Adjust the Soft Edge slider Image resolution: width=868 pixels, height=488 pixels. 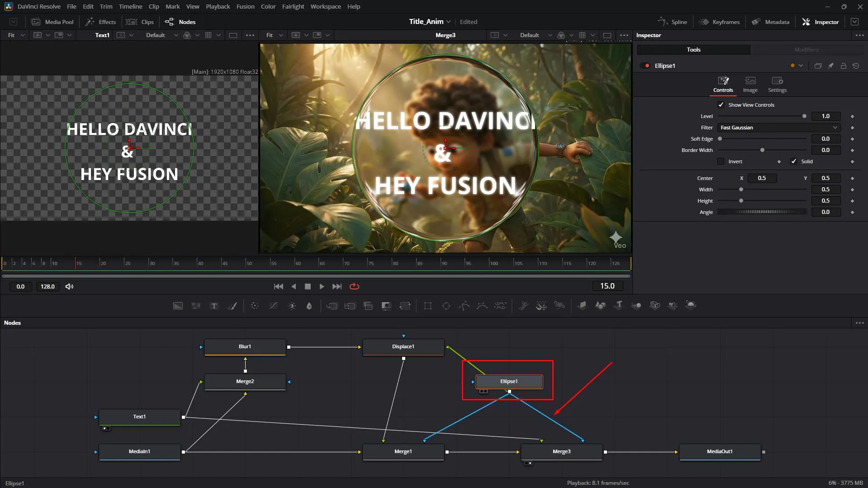click(x=762, y=139)
